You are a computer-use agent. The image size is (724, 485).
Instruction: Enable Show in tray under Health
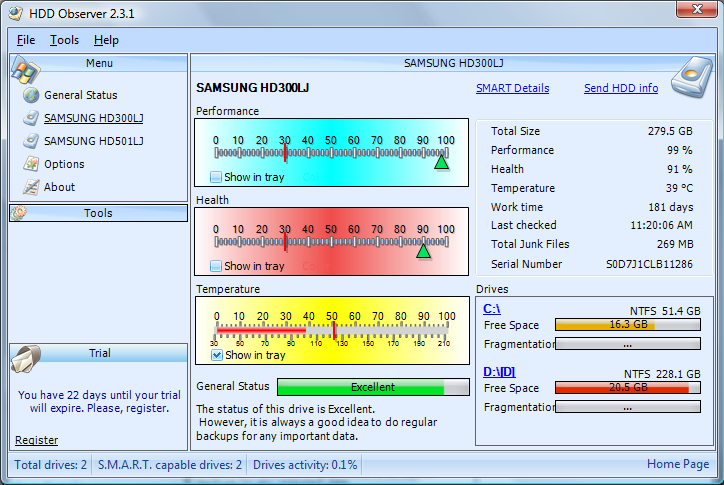216,266
